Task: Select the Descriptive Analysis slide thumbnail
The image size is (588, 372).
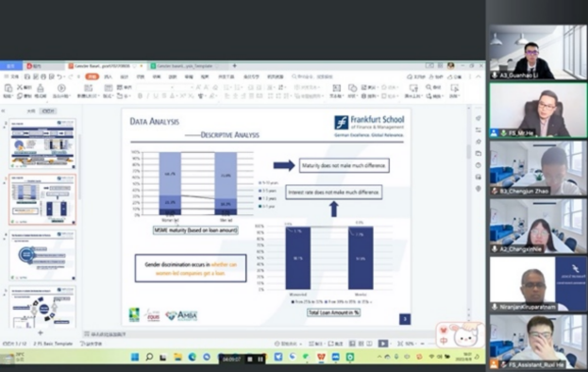Action: tap(42, 199)
